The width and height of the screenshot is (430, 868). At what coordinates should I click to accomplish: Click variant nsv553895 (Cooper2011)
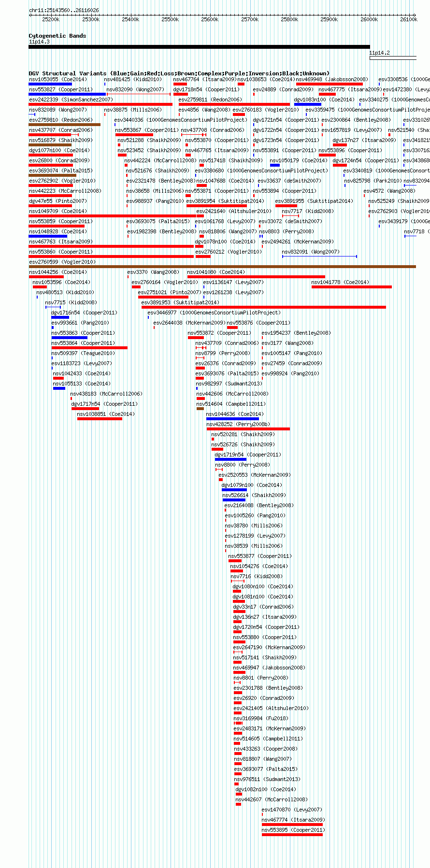[292, 830]
